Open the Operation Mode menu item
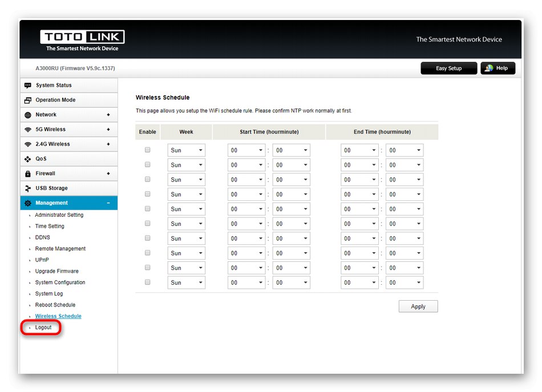The image size is (542, 392). pos(69,100)
